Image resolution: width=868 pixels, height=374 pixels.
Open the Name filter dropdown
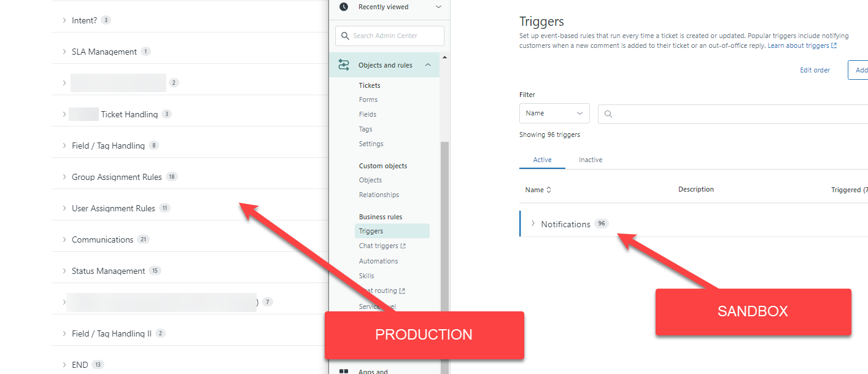click(x=554, y=114)
